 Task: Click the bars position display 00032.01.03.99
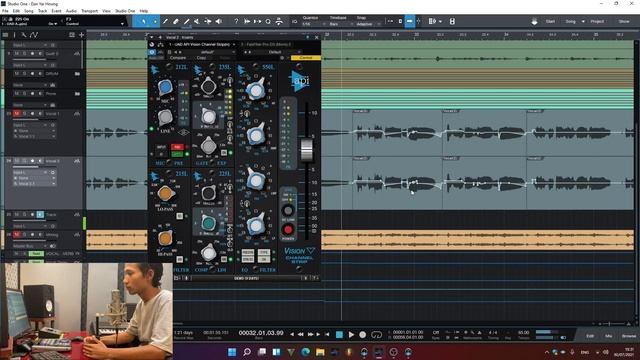tap(261, 333)
